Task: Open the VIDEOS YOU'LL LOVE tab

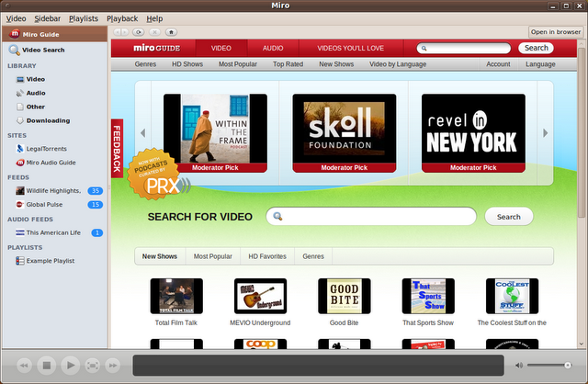Action: tap(351, 48)
